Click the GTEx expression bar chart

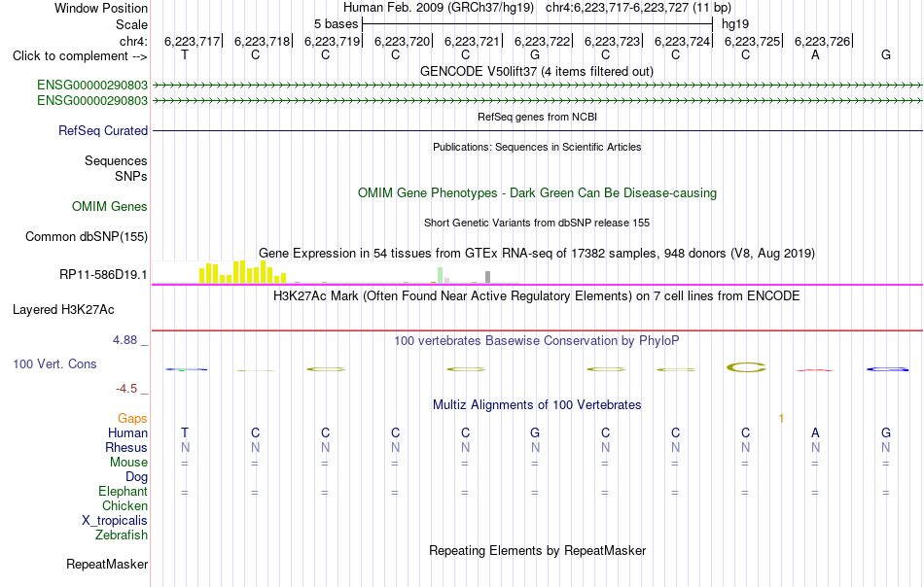[335, 272]
